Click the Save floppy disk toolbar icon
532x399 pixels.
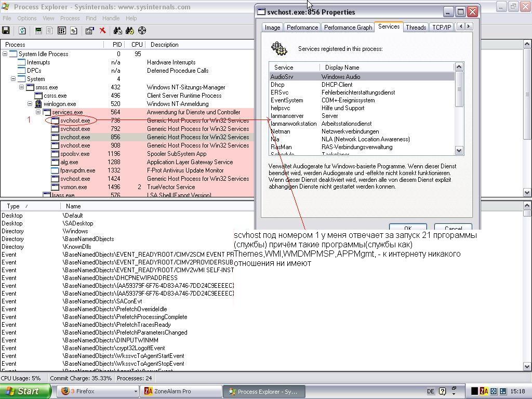click(x=6, y=31)
